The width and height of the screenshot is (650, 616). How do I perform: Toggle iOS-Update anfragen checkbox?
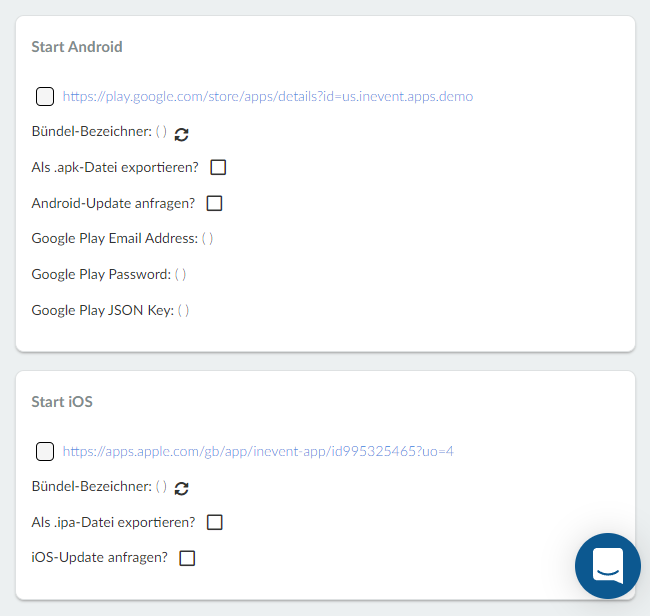point(187,558)
